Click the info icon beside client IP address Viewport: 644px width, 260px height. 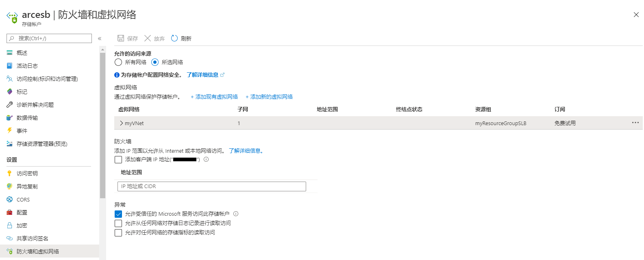pyautogui.click(x=206, y=159)
